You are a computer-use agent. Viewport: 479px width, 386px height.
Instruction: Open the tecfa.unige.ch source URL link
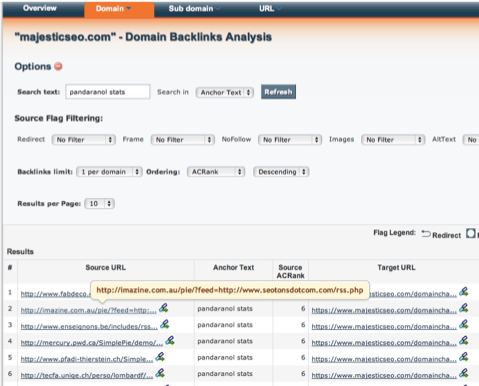(87, 376)
